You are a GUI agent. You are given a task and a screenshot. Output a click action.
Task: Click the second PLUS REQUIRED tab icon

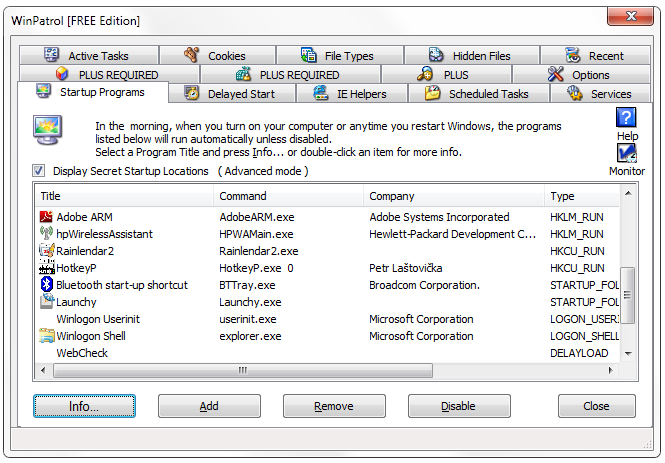click(x=243, y=74)
